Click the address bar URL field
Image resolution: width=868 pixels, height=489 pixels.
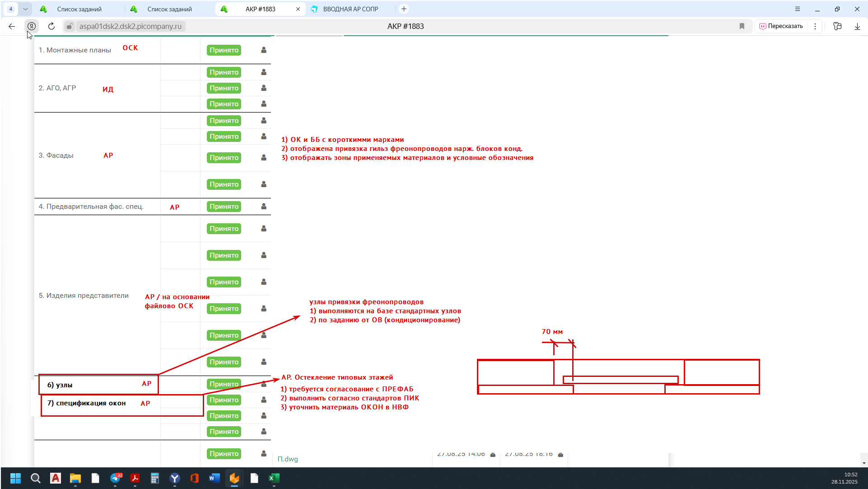pos(131,26)
